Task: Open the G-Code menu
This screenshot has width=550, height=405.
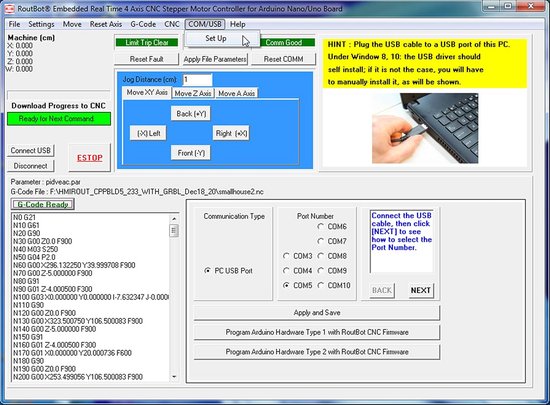Action: (x=143, y=24)
